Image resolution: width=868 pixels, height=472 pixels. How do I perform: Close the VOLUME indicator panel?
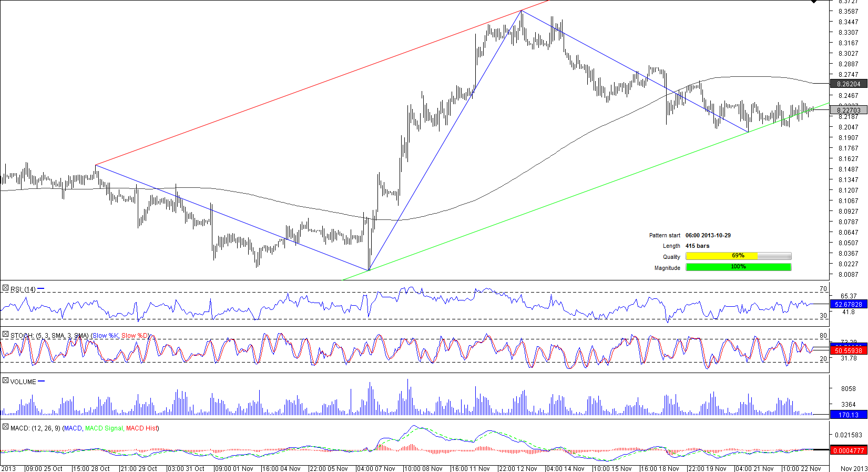point(5,380)
